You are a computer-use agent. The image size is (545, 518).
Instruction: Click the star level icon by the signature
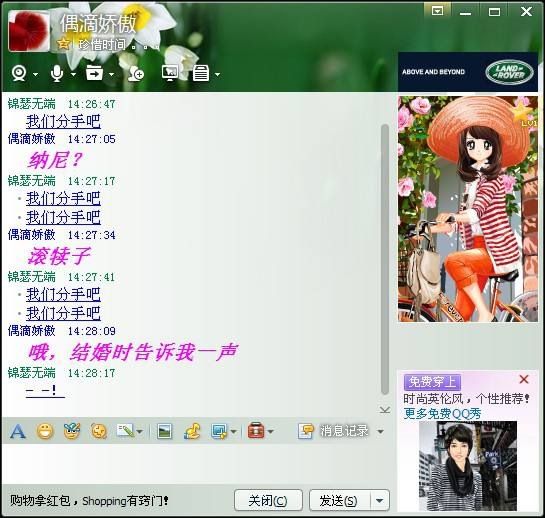63,44
